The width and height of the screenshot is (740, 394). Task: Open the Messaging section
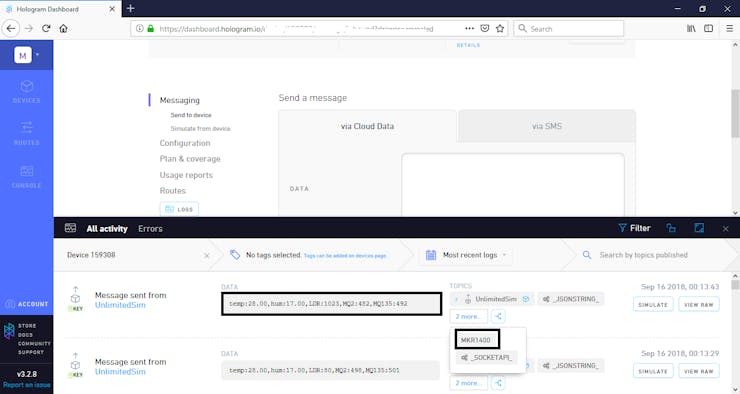click(x=179, y=100)
